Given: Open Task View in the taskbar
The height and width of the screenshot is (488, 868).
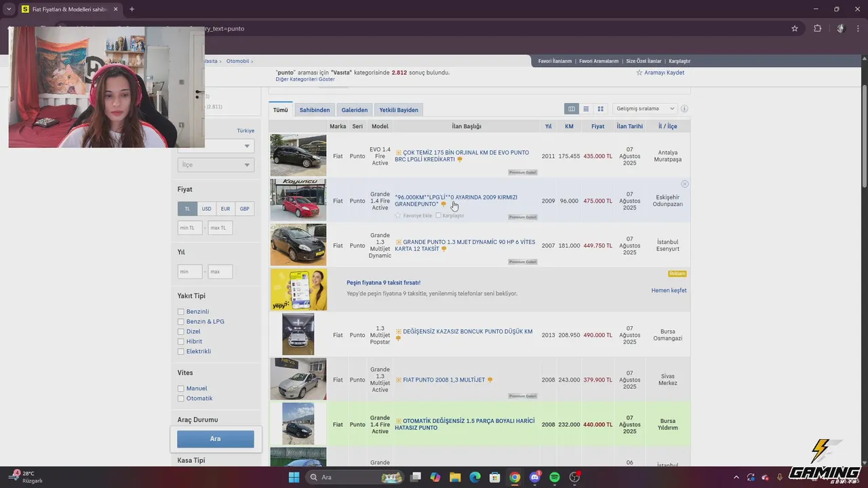Looking at the screenshot, I should (x=416, y=477).
